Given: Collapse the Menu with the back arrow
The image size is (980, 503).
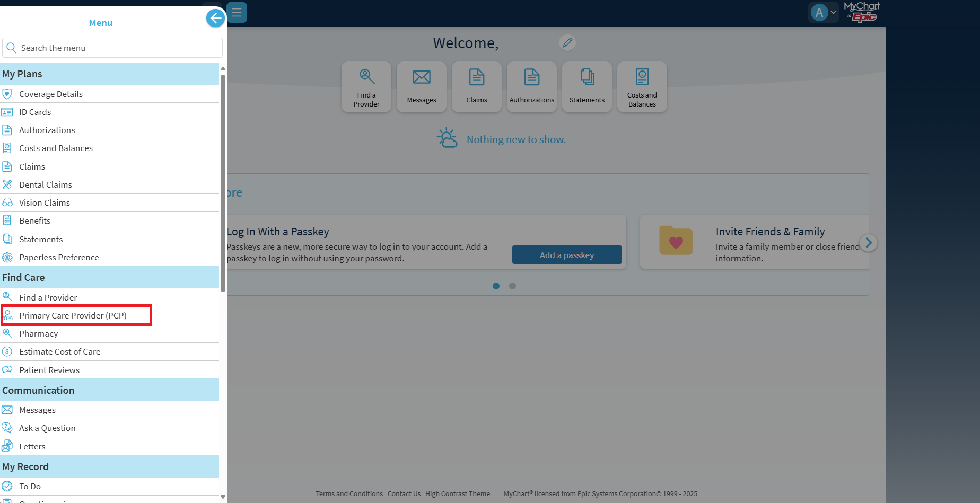Looking at the screenshot, I should tap(215, 18).
